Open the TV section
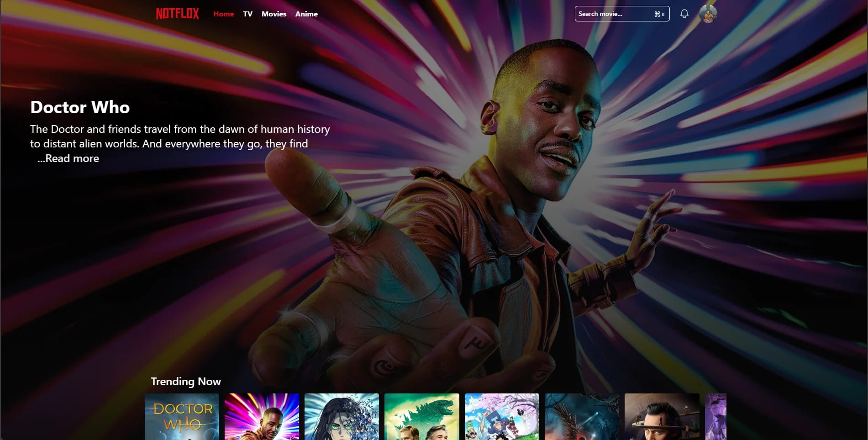 point(247,14)
